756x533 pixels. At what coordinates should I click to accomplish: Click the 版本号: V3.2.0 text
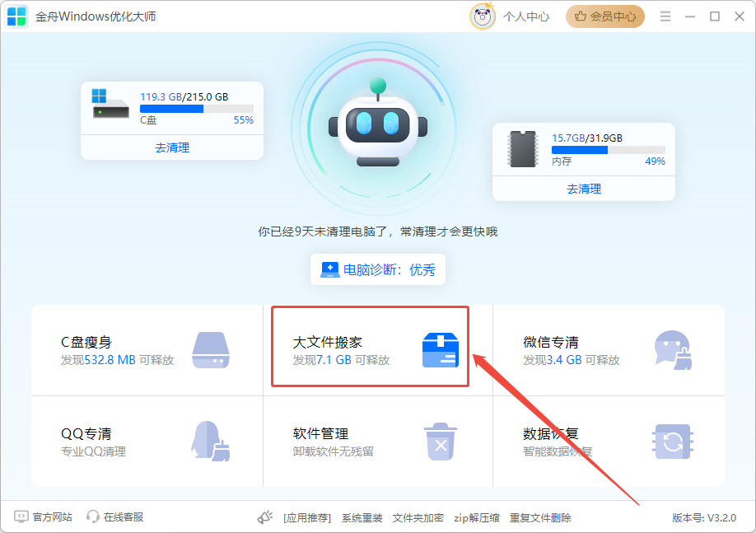tap(704, 517)
